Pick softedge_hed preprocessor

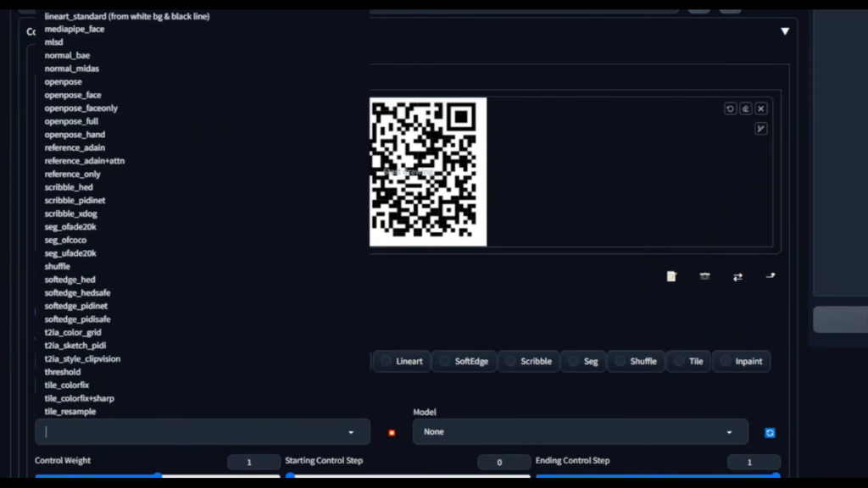pos(70,280)
